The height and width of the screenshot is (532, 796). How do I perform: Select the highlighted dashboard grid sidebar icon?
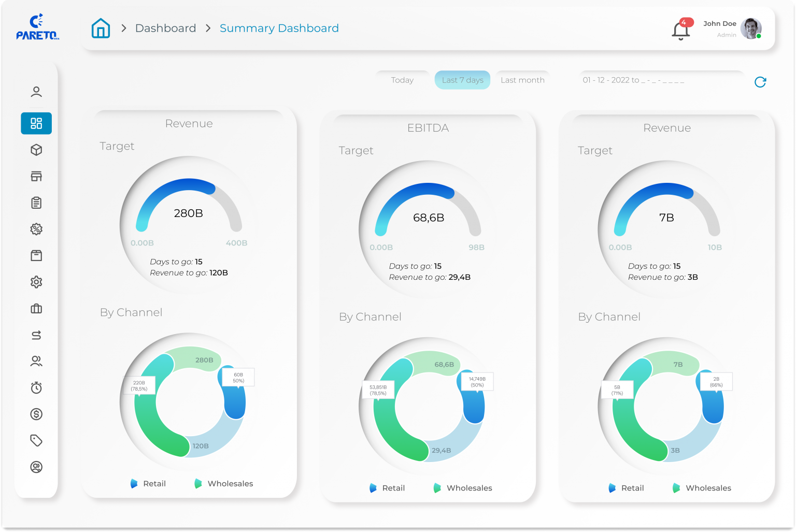(x=36, y=123)
